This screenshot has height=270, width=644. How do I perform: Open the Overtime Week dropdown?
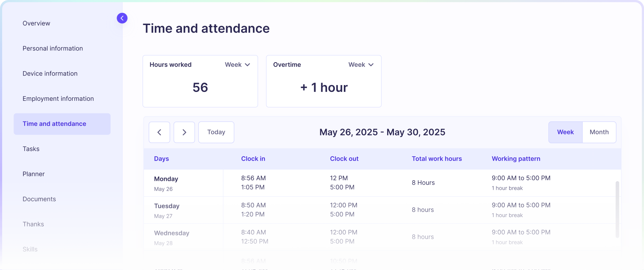coord(361,65)
